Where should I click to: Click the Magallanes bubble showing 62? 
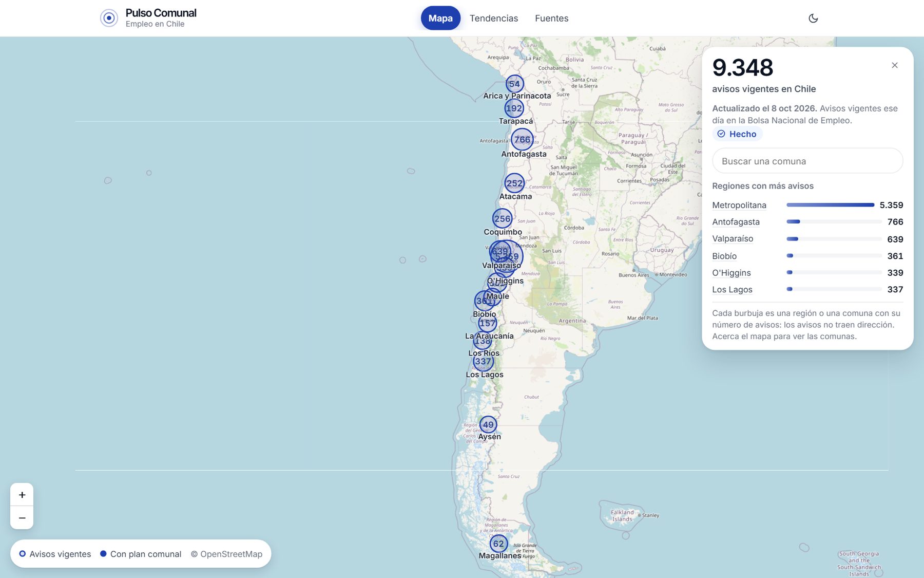498,544
